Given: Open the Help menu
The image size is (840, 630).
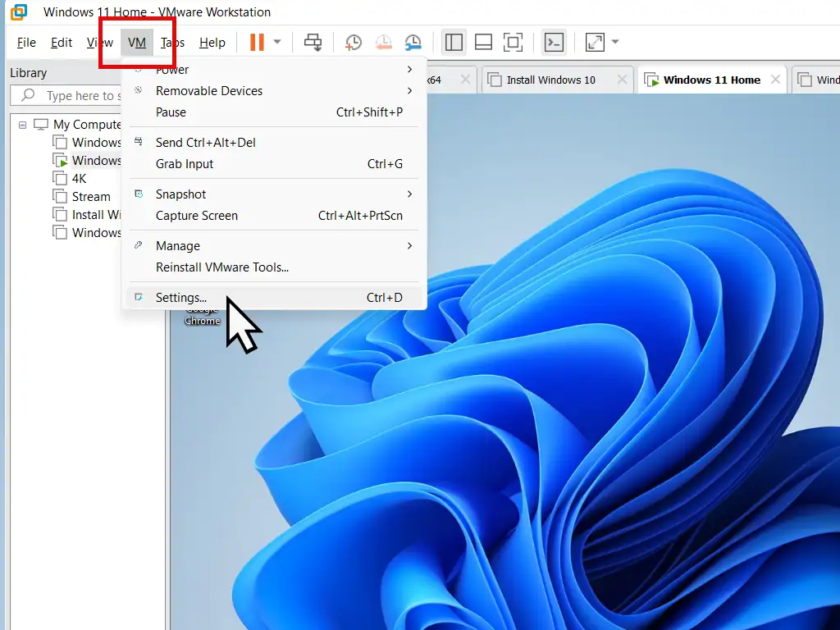Looking at the screenshot, I should coord(212,43).
